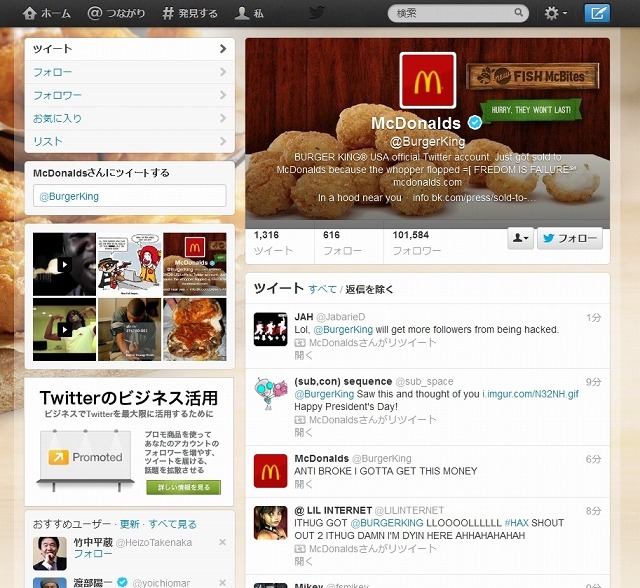Dismiss the 竹中平蔵 suggestion
This screenshot has height=588, width=640.
tap(222, 542)
